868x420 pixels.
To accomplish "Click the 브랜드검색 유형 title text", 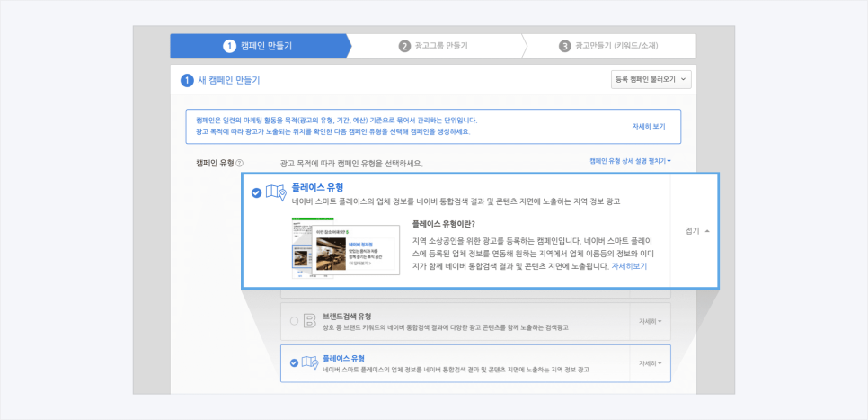I will click(347, 317).
